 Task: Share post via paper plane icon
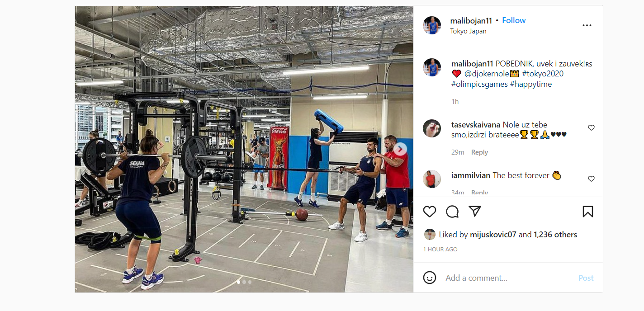(x=474, y=211)
